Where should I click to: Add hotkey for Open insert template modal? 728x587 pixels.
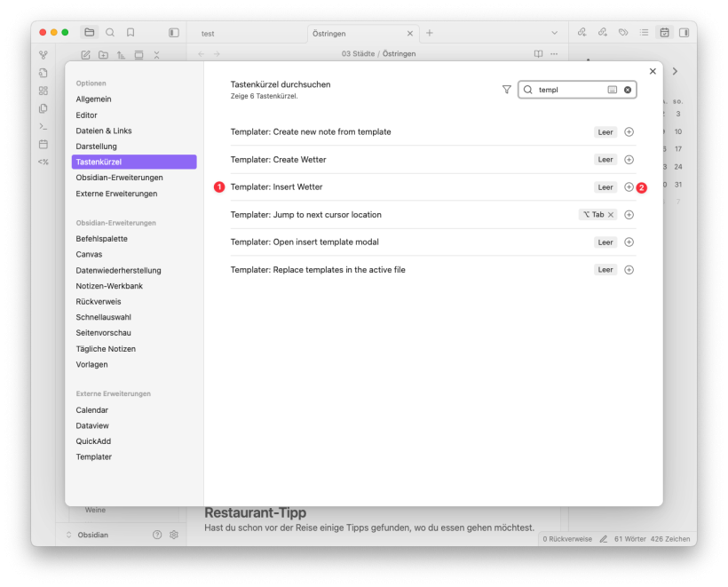[x=629, y=242]
